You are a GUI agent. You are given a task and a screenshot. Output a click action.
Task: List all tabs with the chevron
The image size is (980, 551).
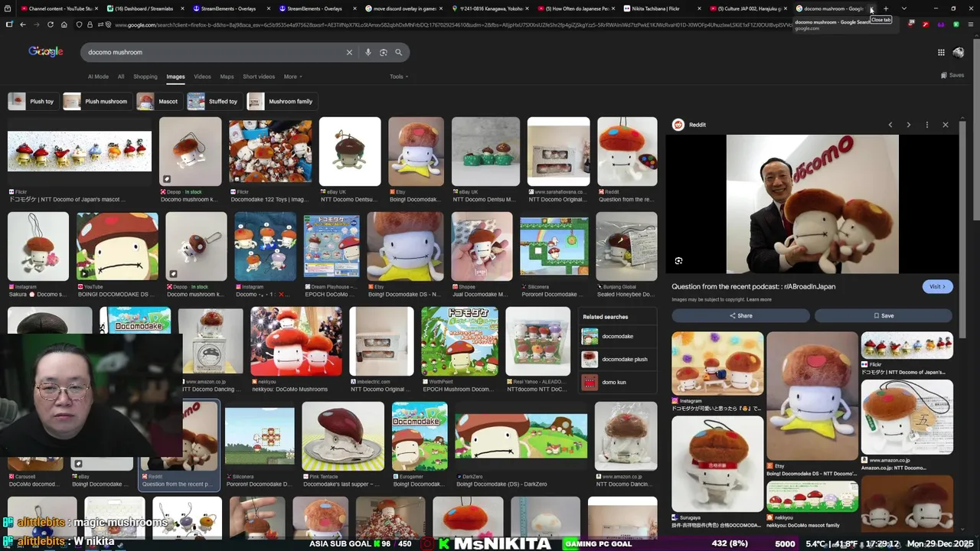coord(904,8)
